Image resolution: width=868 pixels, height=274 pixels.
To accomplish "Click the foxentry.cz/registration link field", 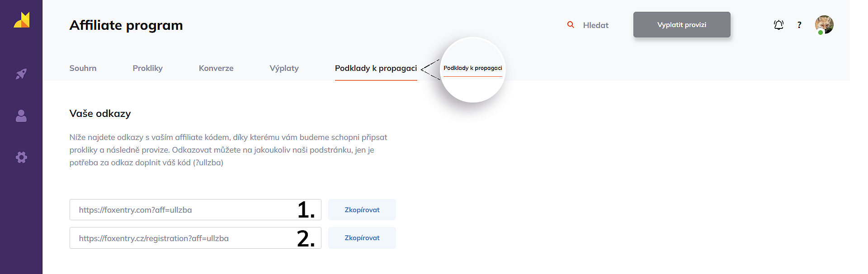I will point(181,238).
